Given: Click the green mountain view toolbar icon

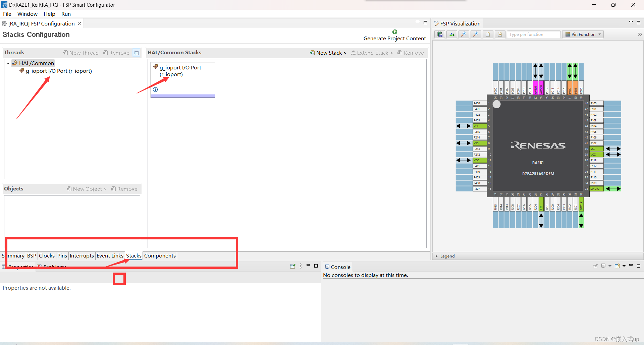Looking at the screenshot, I should (x=452, y=34).
